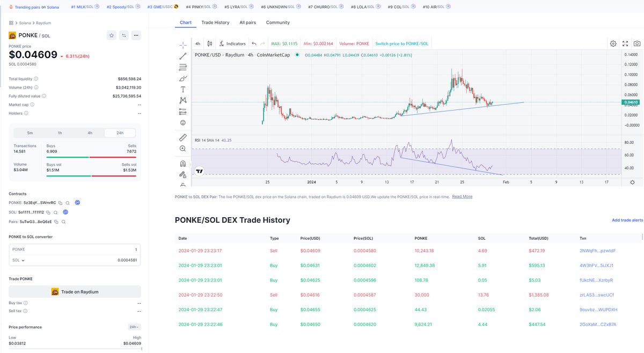Open transaction zrLAS3...swcUCf
Screen dimensions: 644x353
tap(598, 295)
